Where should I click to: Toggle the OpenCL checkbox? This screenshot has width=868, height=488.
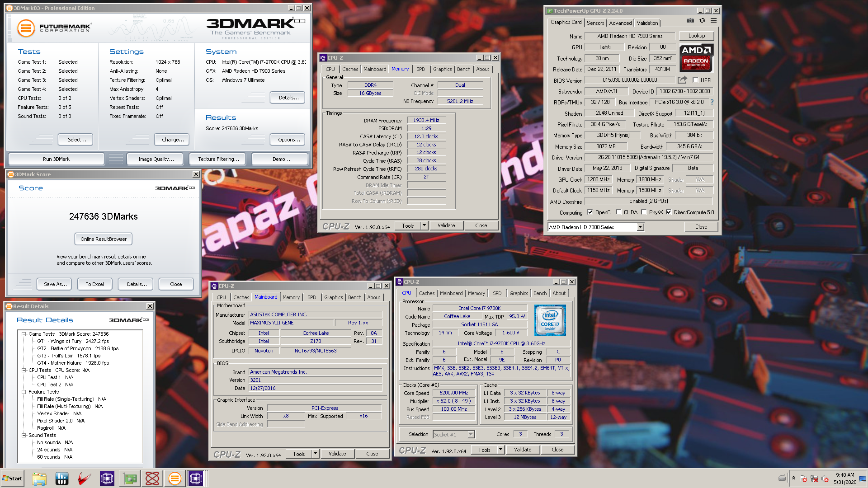(x=590, y=212)
